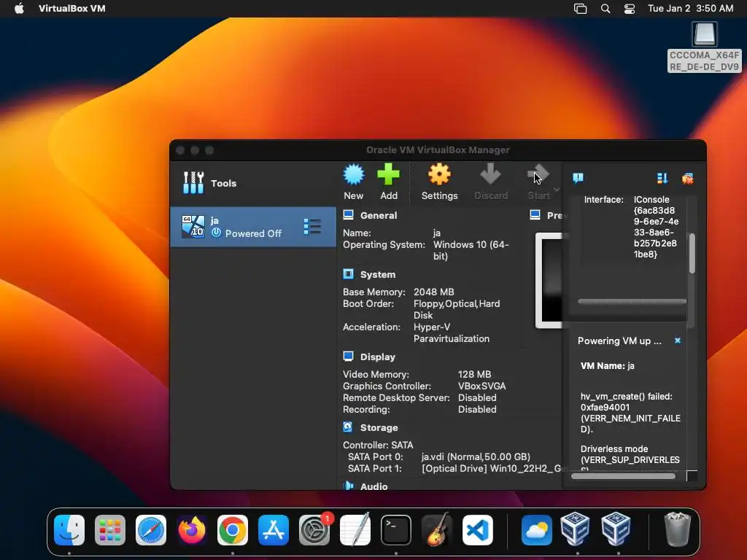Open App Store from the Dock

click(x=274, y=530)
